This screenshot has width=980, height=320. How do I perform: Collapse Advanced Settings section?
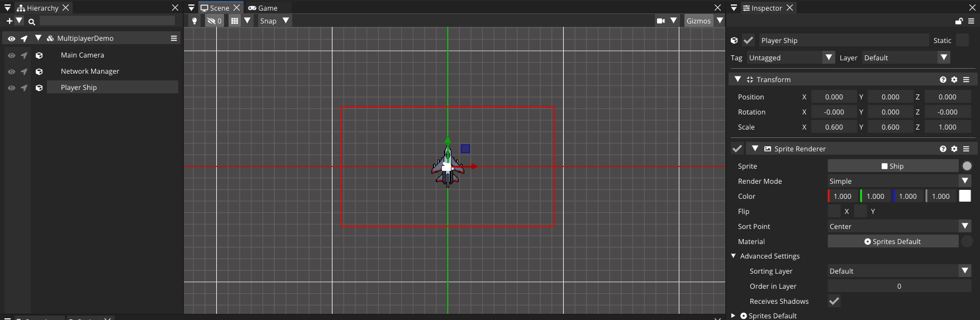[x=734, y=256]
